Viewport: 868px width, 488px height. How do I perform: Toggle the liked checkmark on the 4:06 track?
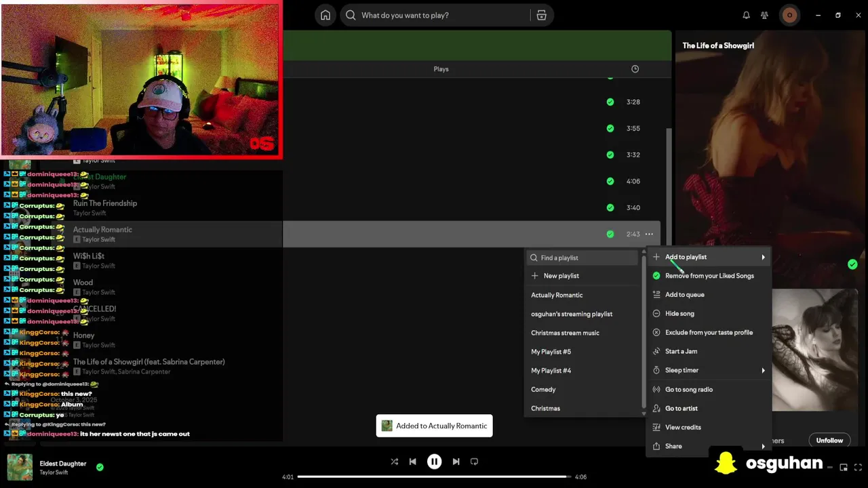(610, 181)
